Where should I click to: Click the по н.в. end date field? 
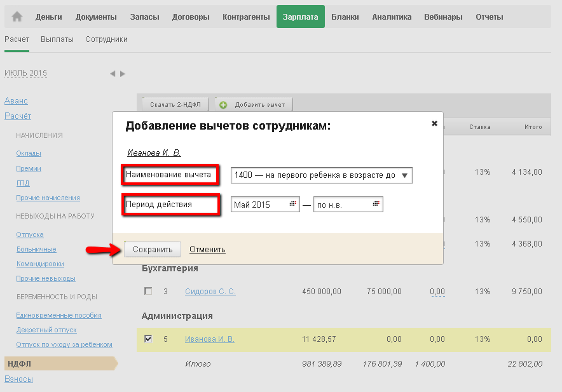click(x=348, y=205)
